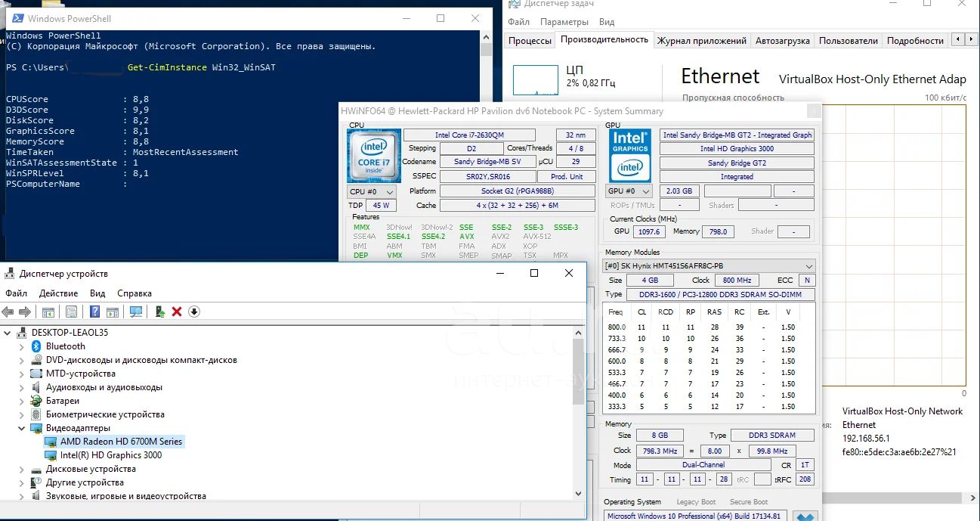
Task: Click the Device Manager title bar icon
Action: click(10, 273)
